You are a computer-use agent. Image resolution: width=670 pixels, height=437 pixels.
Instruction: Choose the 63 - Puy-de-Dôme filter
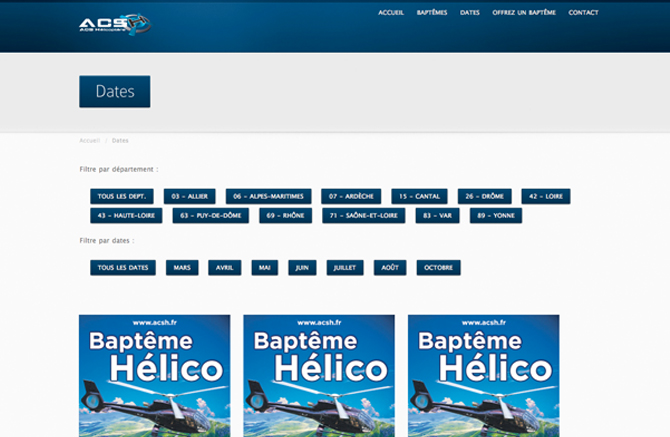point(210,216)
